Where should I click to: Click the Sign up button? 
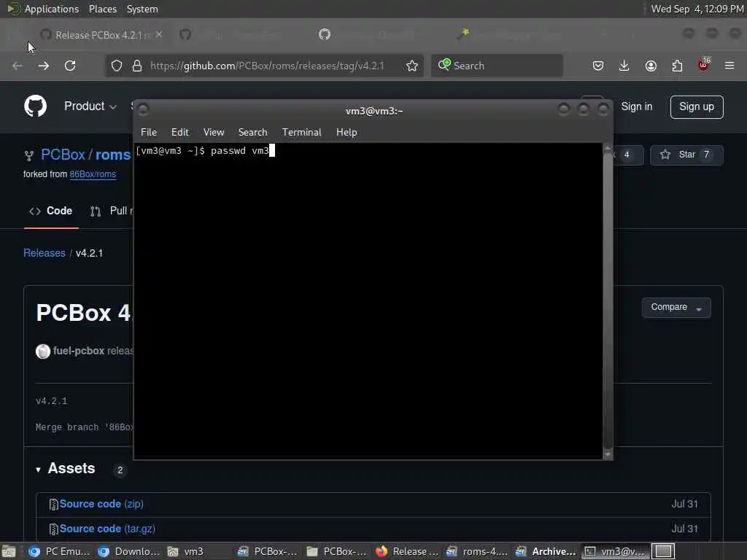click(697, 106)
